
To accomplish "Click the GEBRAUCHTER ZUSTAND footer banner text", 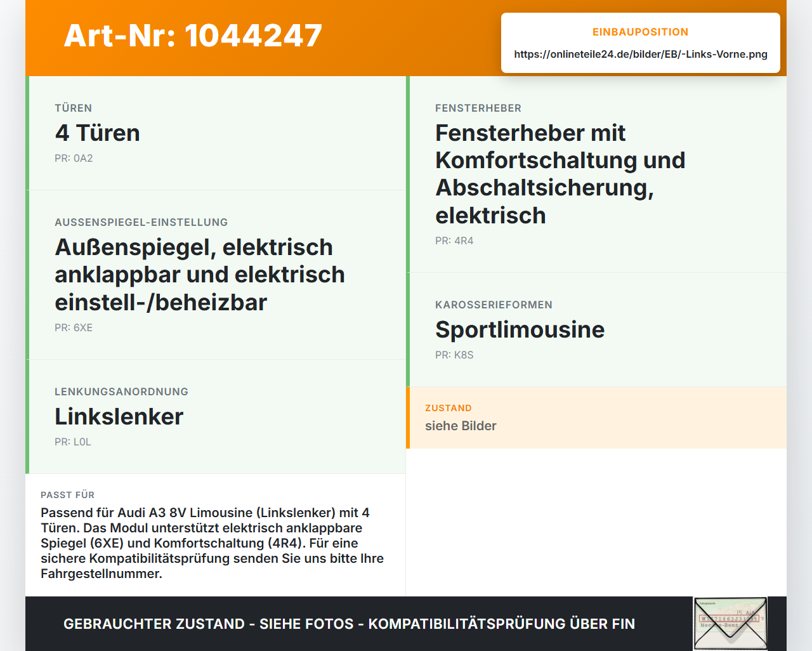I will 349,624.
